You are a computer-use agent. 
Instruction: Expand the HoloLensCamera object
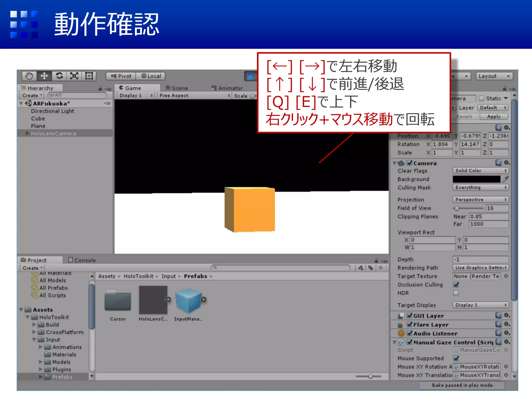(x=27, y=133)
